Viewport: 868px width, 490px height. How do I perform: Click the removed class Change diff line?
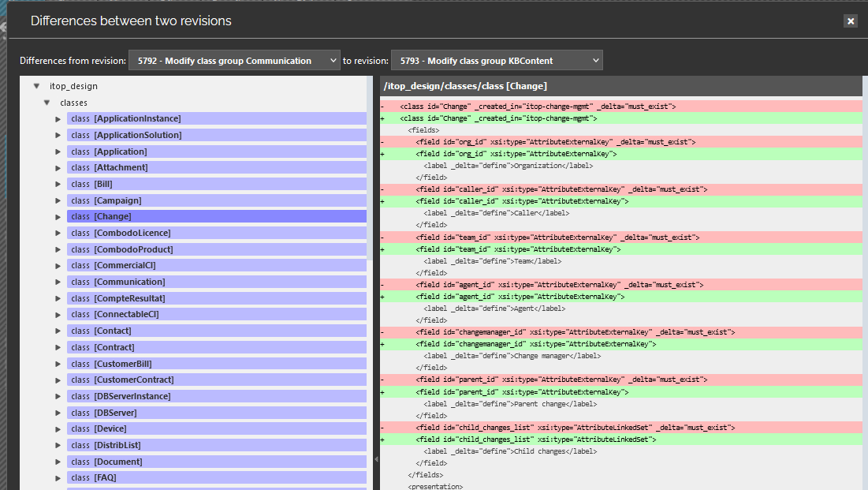click(x=538, y=107)
